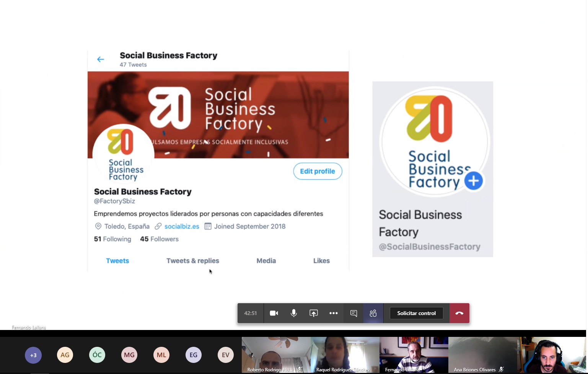Click the back arrow on Twitter profile

(x=101, y=59)
